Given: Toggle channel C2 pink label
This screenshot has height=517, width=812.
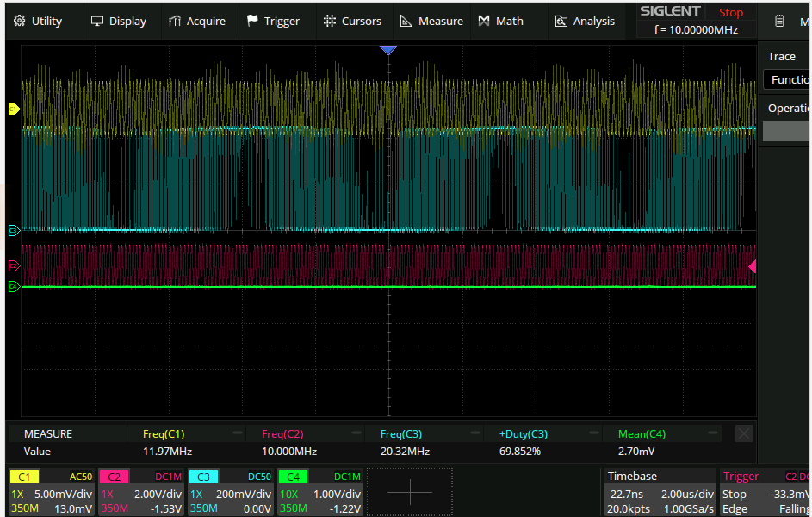Looking at the screenshot, I should click(x=114, y=477).
